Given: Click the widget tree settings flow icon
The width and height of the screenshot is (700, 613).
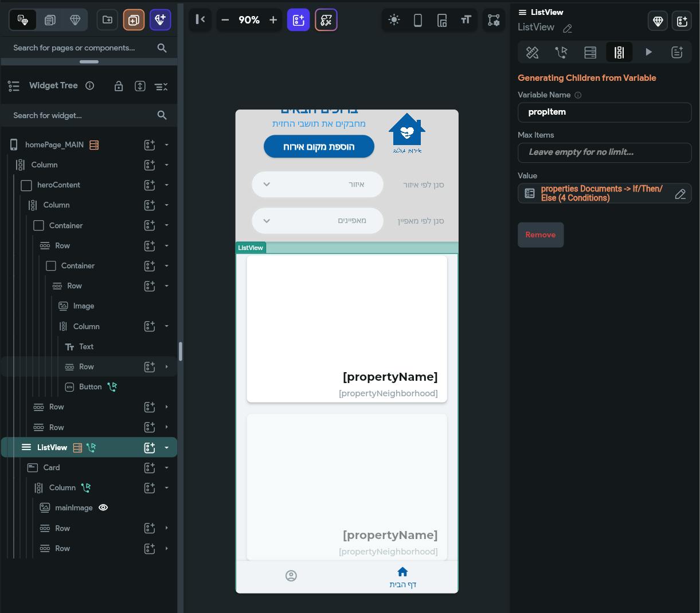Looking at the screenshot, I should pos(494,20).
